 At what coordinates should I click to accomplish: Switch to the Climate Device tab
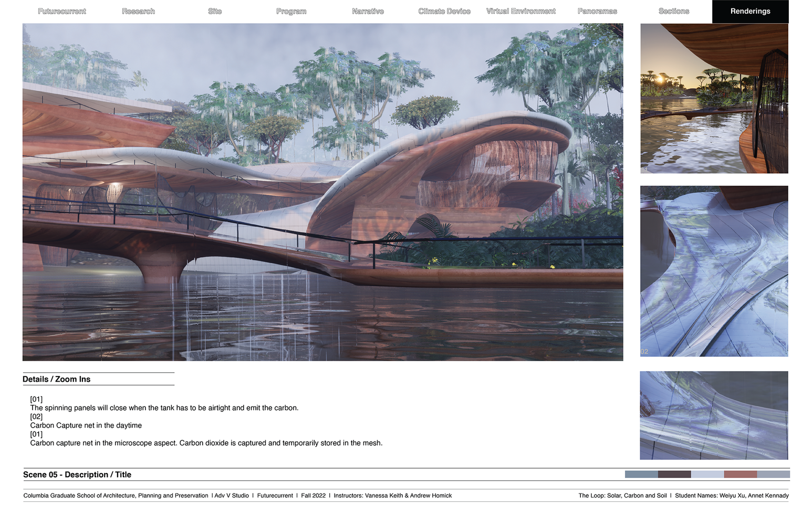444,11
